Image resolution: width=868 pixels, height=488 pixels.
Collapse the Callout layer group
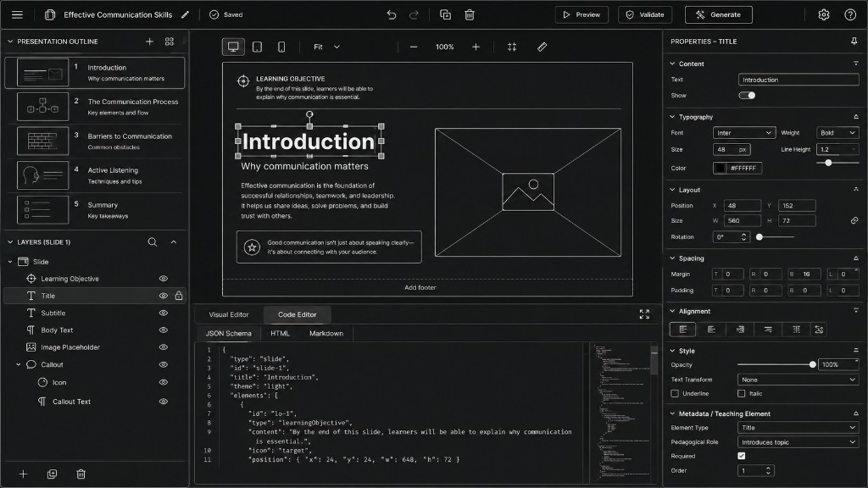(x=19, y=364)
